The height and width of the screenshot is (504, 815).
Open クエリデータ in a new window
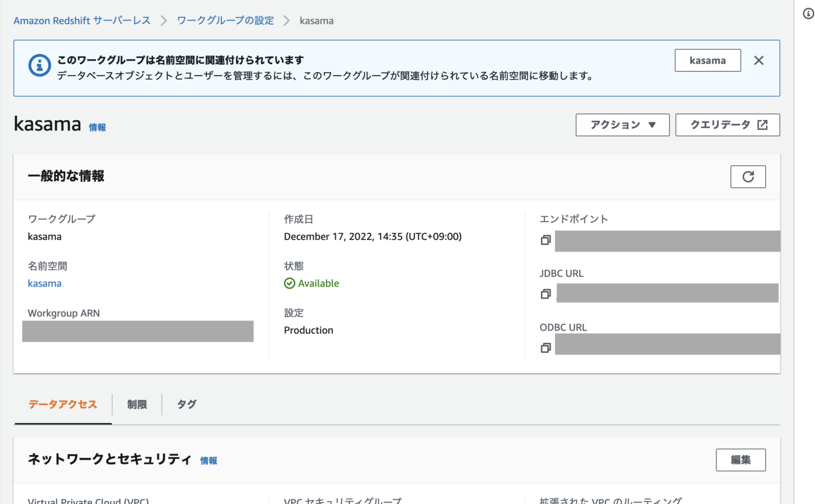point(727,125)
